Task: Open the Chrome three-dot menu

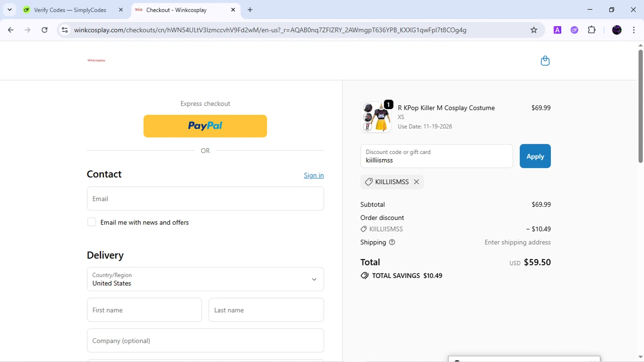Action: tap(634, 30)
